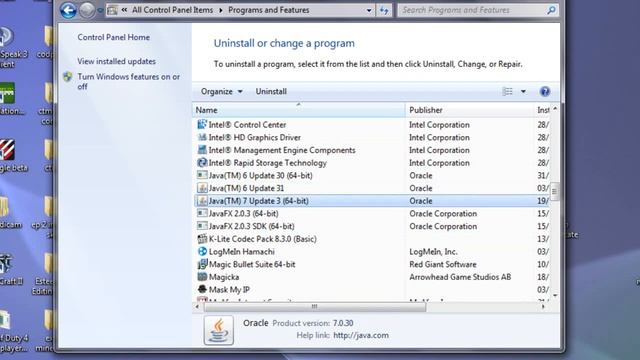Click the Intel Rapid Storage Technology icon
640x360 pixels.
tap(202, 162)
